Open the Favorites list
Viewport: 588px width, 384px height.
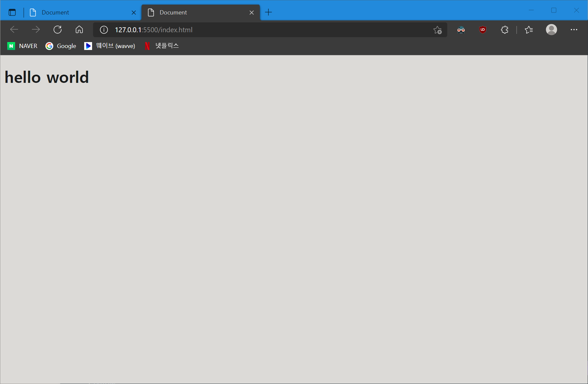529,30
